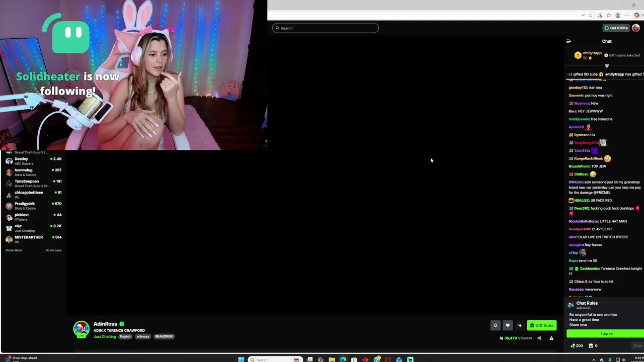The height and width of the screenshot is (362, 644).
Task: Click the BRANDRISK stream tag
Action: click(x=164, y=336)
